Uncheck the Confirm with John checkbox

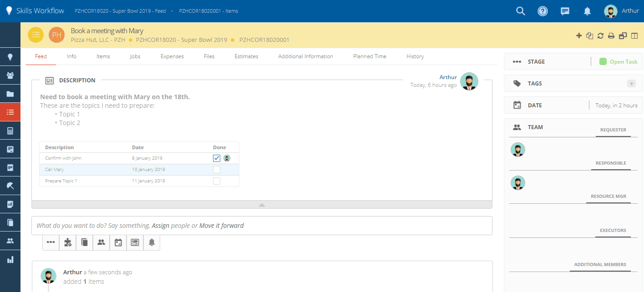click(x=217, y=158)
